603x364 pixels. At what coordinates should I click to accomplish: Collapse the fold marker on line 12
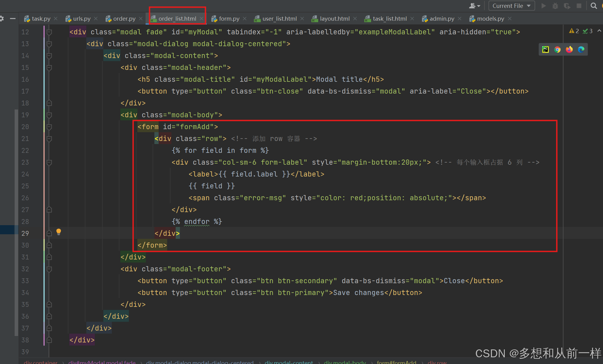tap(49, 32)
